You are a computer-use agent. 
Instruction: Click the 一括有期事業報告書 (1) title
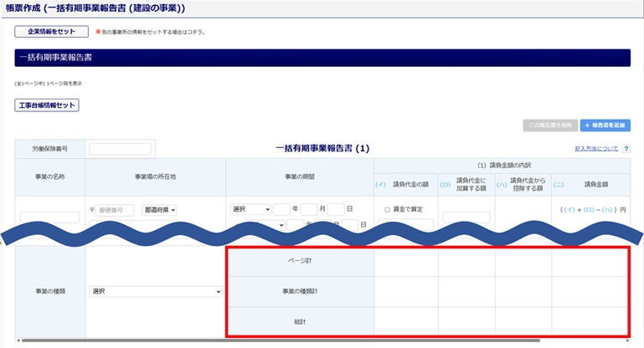(x=322, y=148)
